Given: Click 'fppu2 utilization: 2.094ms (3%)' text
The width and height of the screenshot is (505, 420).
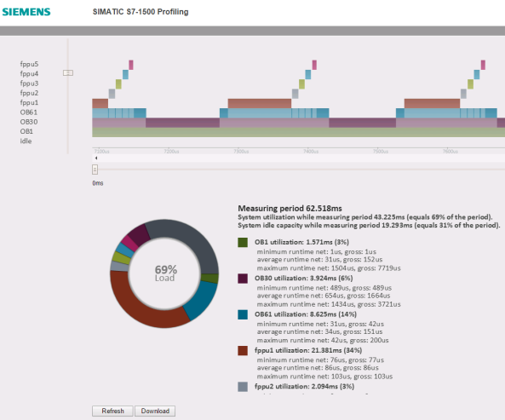Looking at the screenshot, I should tap(304, 387).
